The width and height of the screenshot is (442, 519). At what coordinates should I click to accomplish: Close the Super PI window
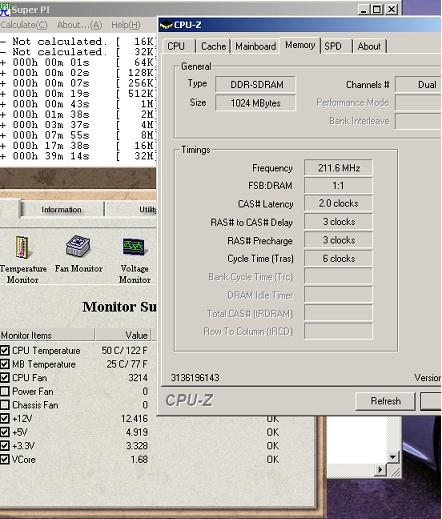pyautogui.click(x=391, y=9)
